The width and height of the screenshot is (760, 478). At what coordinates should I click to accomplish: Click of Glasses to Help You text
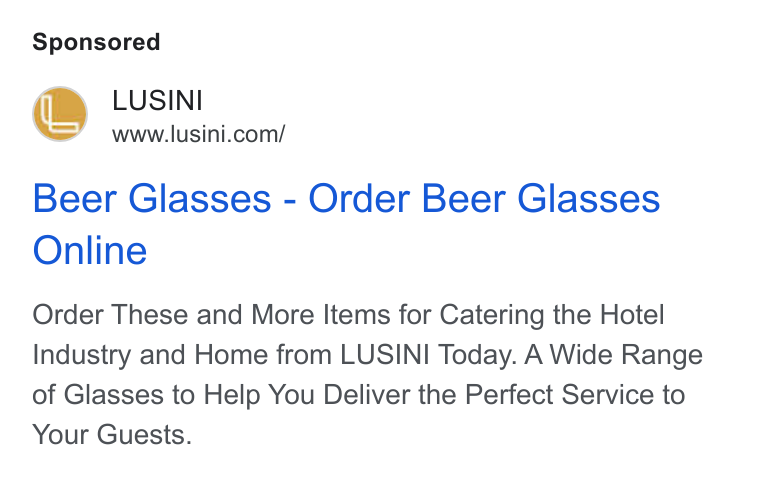coord(173,395)
